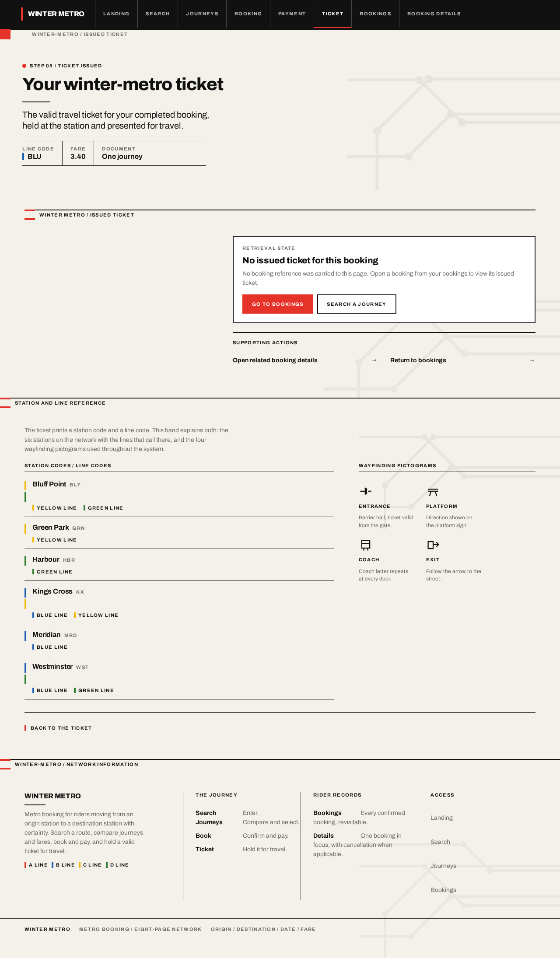The image size is (560, 958).
Task: Open the Landing nav tab
Action: point(116,14)
